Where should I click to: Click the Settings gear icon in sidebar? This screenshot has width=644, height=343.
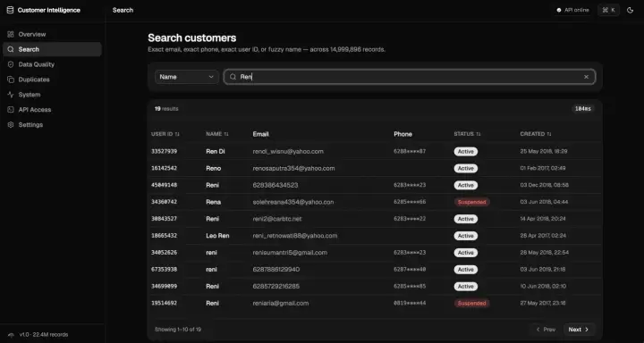(x=11, y=125)
